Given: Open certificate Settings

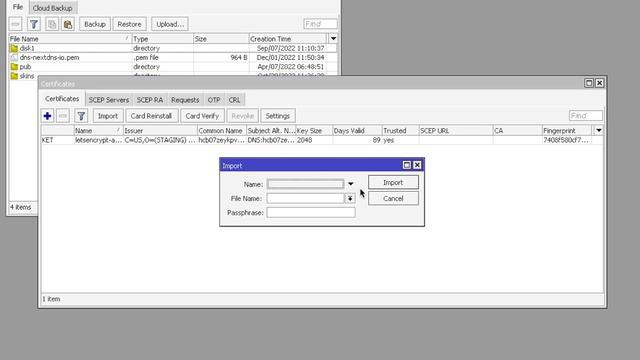Looking at the screenshot, I should [x=278, y=116].
